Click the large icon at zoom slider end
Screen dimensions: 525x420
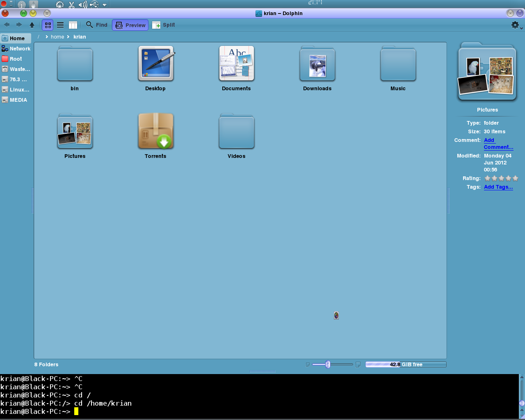click(358, 364)
